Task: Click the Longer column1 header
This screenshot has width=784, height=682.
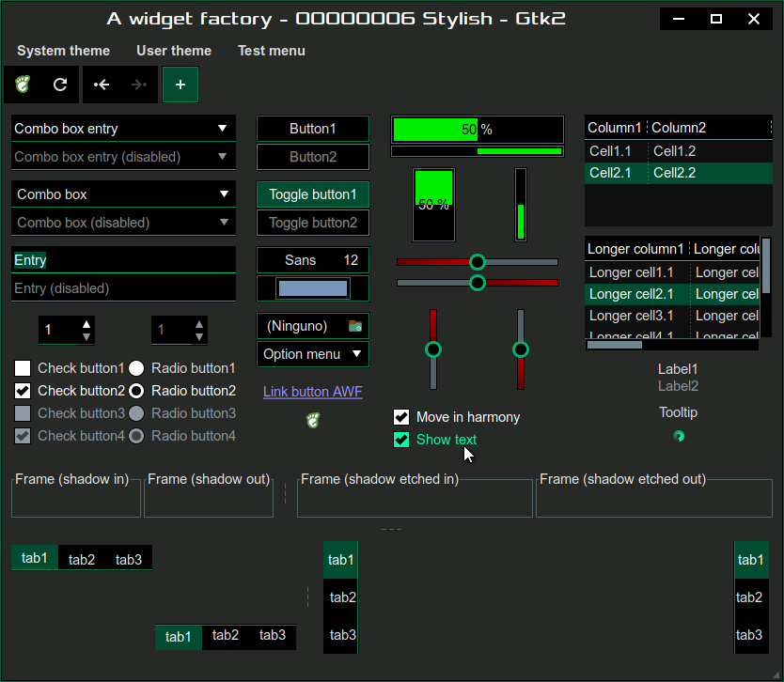Action: click(x=635, y=249)
